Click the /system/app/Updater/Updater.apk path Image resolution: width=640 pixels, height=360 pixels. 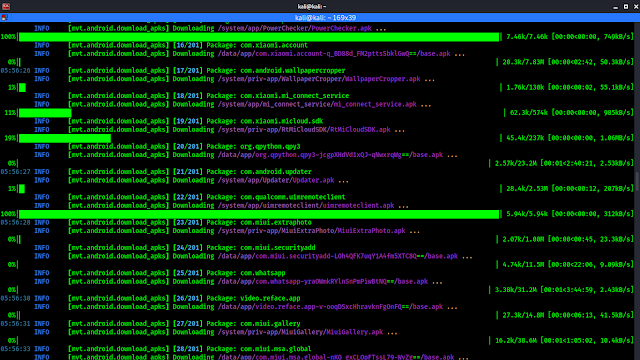276,180
